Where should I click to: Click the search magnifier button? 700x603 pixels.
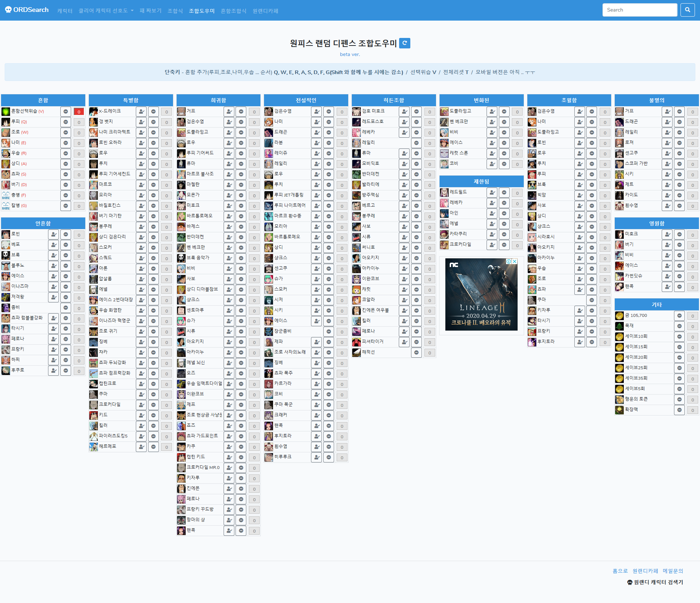pyautogui.click(x=687, y=10)
